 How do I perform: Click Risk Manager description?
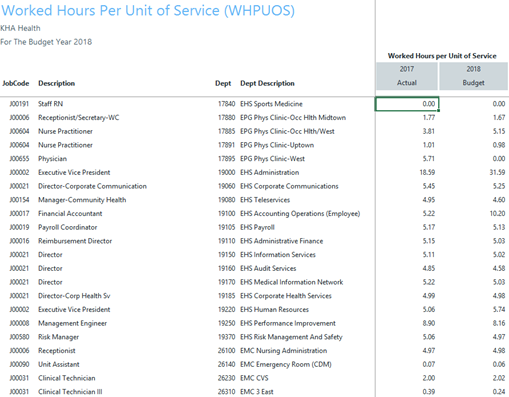click(x=58, y=337)
